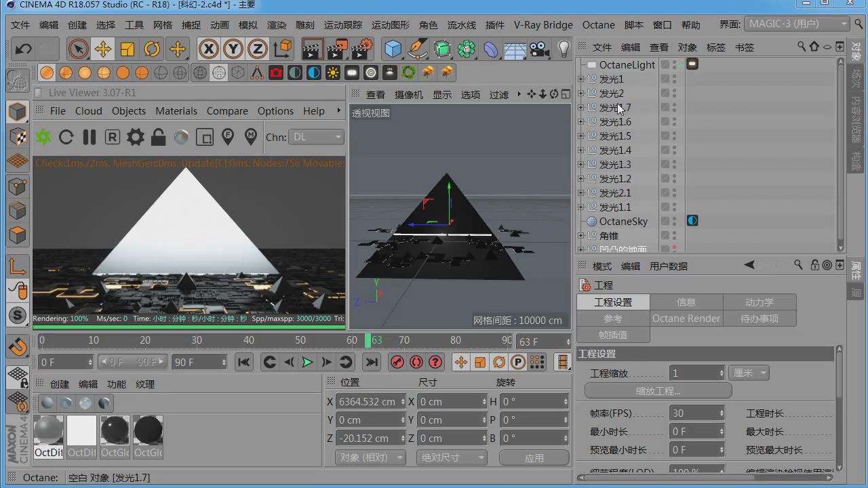The image size is (868, 488).
Task: Click the 缩放工程... button
Action: [658, 391]
